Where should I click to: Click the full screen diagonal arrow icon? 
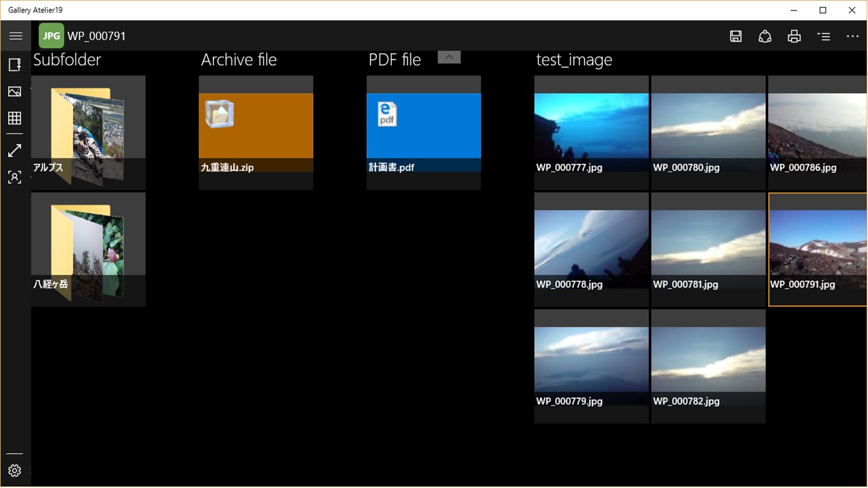pyautogui.click(x=15, y=151)
